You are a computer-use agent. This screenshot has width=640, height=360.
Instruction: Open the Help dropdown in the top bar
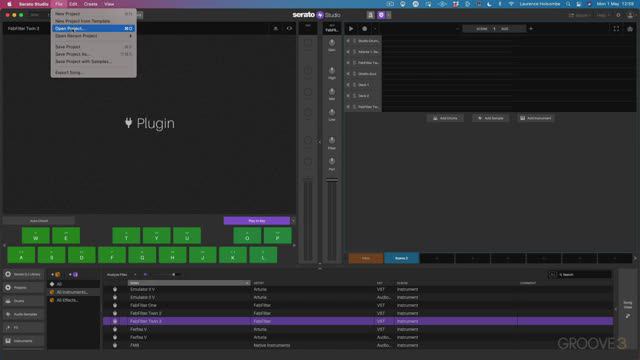click(602, 15)
